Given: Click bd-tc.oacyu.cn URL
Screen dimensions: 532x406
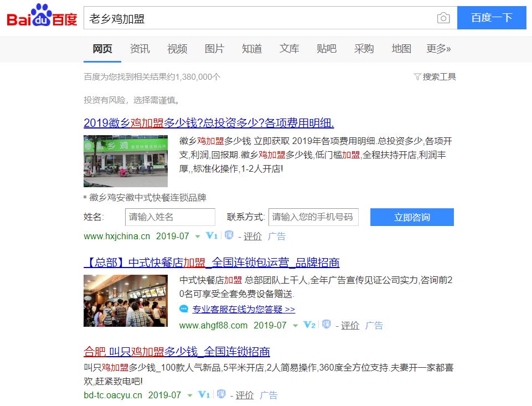Looking at the screenshot, I should point(113,395).
